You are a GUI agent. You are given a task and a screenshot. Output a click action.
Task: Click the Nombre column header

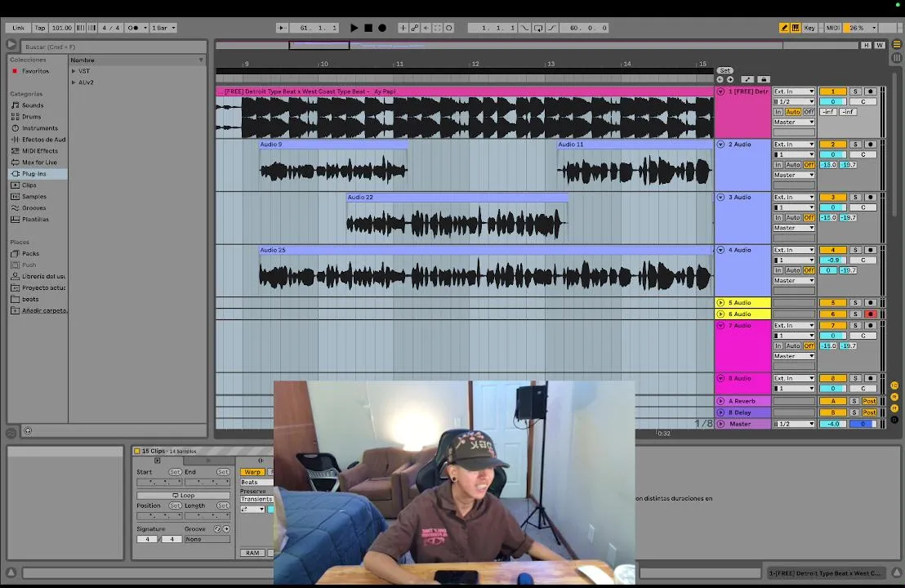[136, 60]
